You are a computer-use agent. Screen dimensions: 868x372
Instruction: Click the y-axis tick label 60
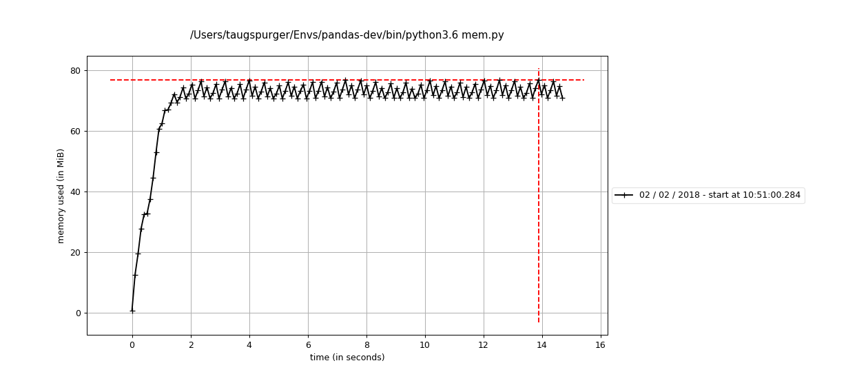(x=75, y=131)
